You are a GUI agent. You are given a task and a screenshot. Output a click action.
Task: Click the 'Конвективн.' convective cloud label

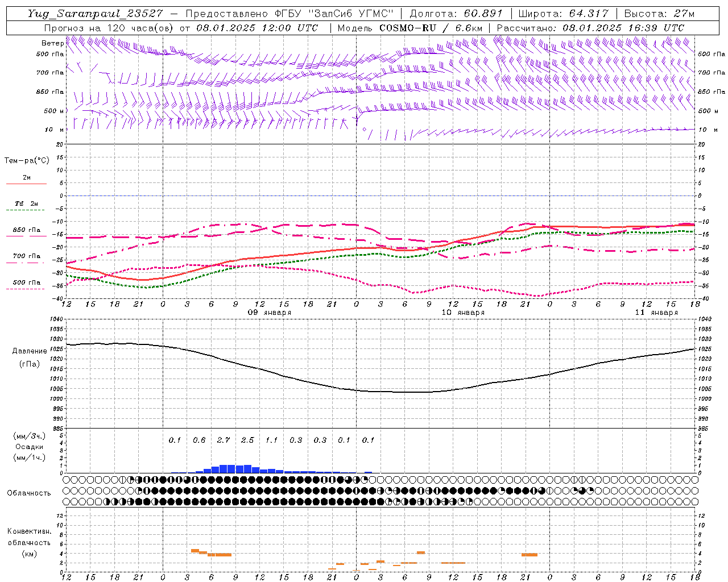(30, 531)
